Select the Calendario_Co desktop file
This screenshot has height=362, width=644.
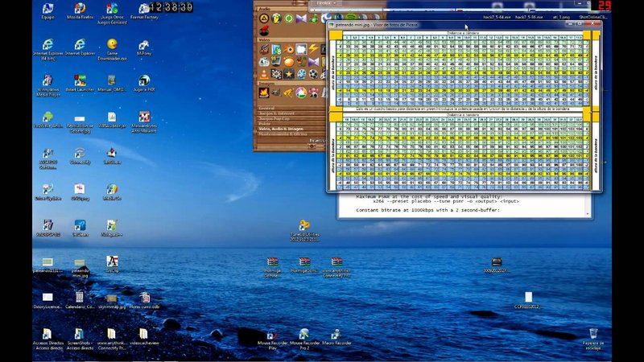click(x=80, y=301)
